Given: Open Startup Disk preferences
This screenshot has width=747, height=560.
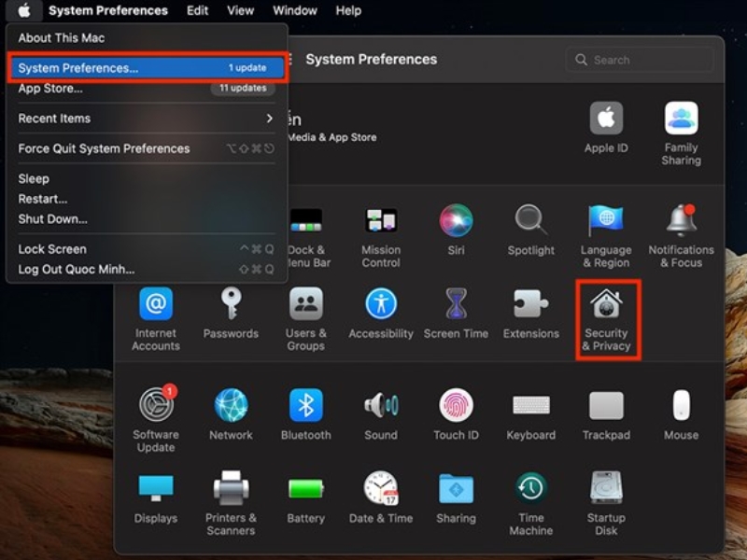Looking at the screenshot, I should pos(606,502).
